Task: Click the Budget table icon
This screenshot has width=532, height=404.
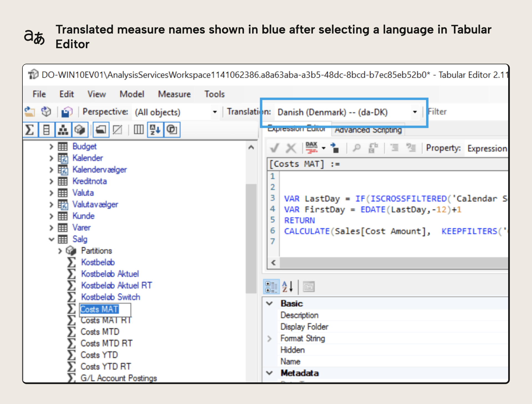Action: 63,147
